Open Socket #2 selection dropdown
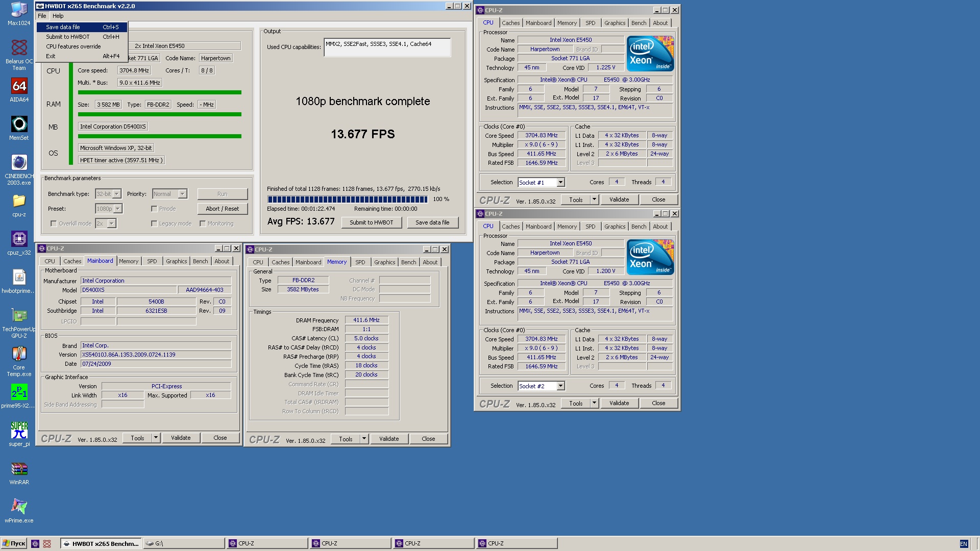This screenshot has width=980, height=551. coord(560,386)
